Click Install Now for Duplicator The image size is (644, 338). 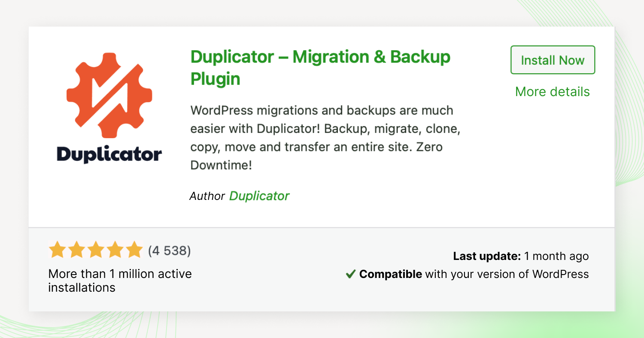click(552, 60)
